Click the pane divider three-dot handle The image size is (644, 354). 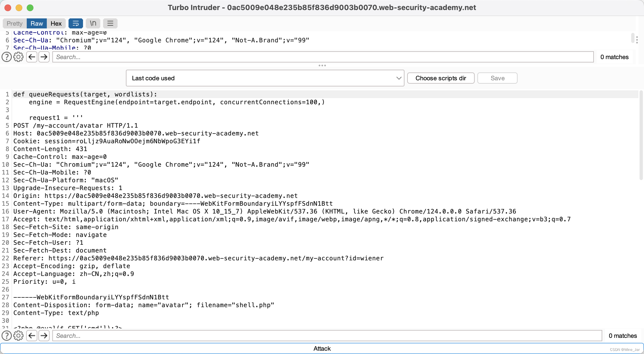point(322,66)
